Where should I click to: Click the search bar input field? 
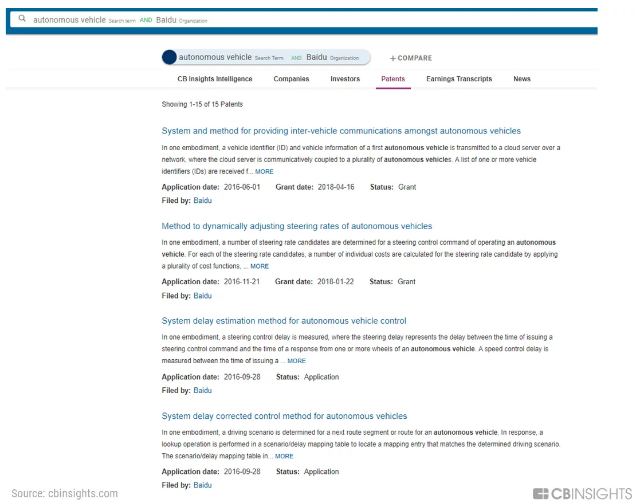pos(303,19)
